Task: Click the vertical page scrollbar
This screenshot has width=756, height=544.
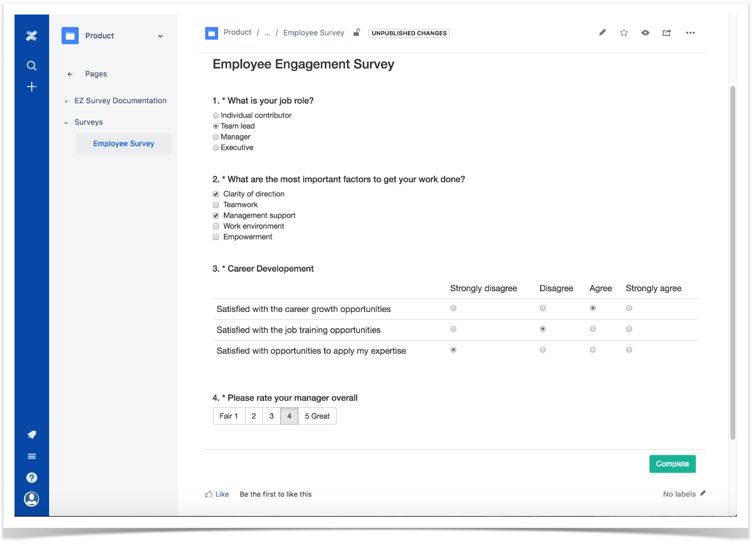Action: point(733,262)
